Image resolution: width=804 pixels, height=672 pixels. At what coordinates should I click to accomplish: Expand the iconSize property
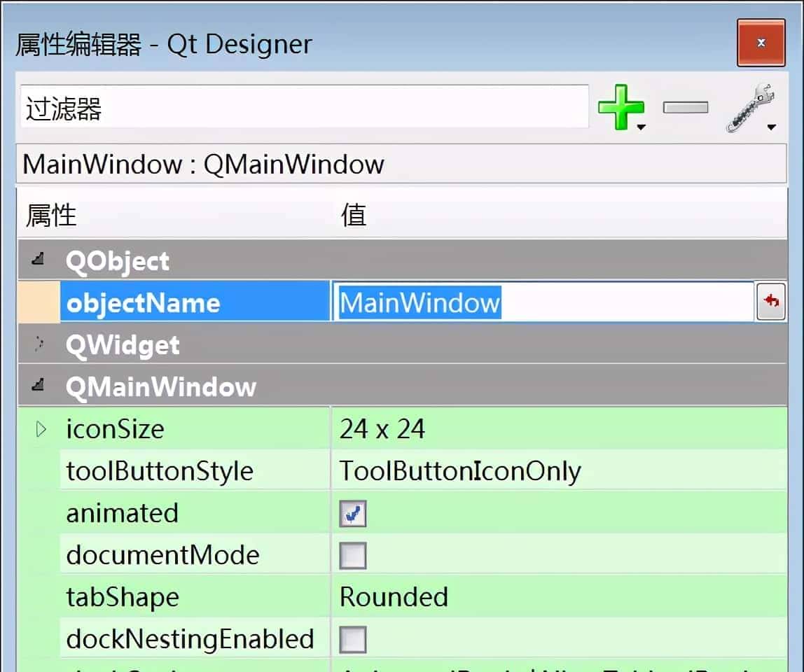coord(40,428)
